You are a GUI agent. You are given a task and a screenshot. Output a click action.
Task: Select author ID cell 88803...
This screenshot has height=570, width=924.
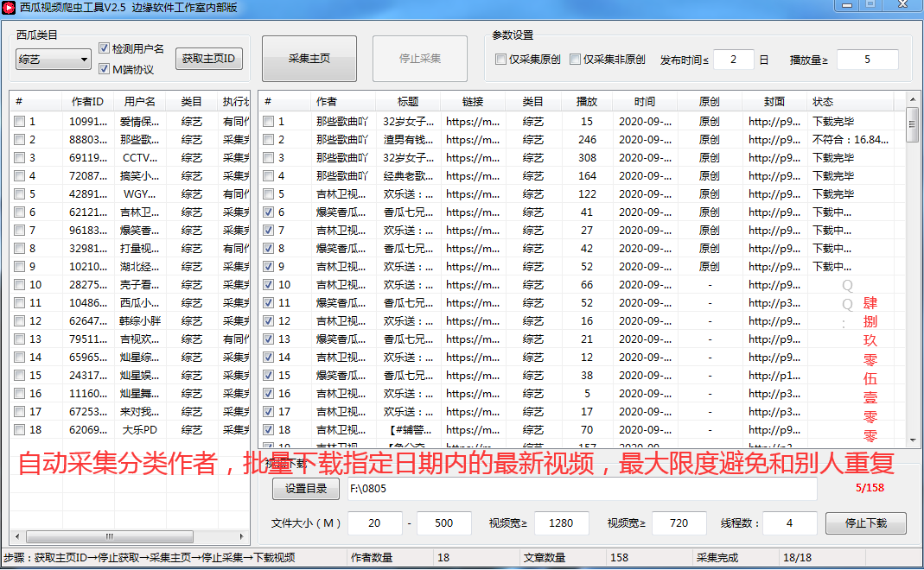click(x=88, y=140)
